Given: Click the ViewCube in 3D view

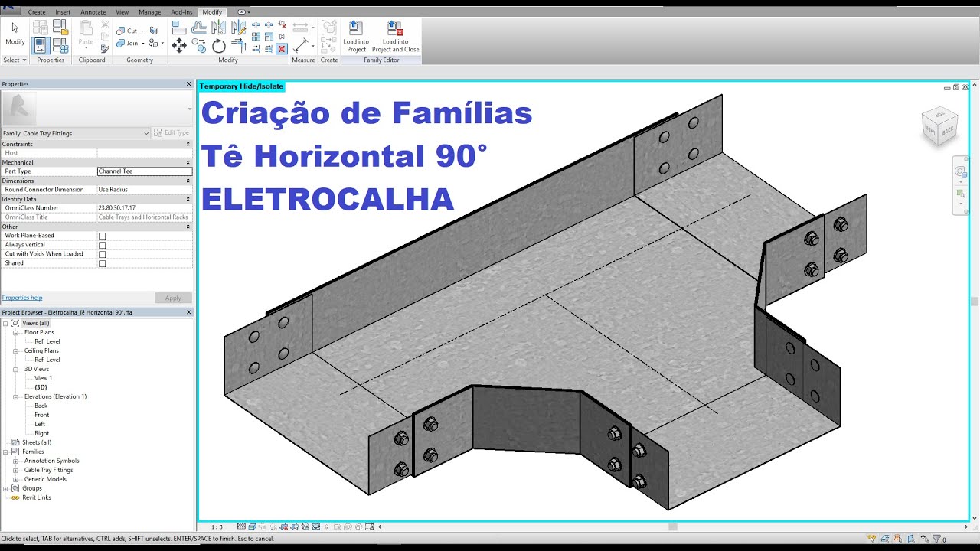Looking at the screenshot, I should pos(939,126).
